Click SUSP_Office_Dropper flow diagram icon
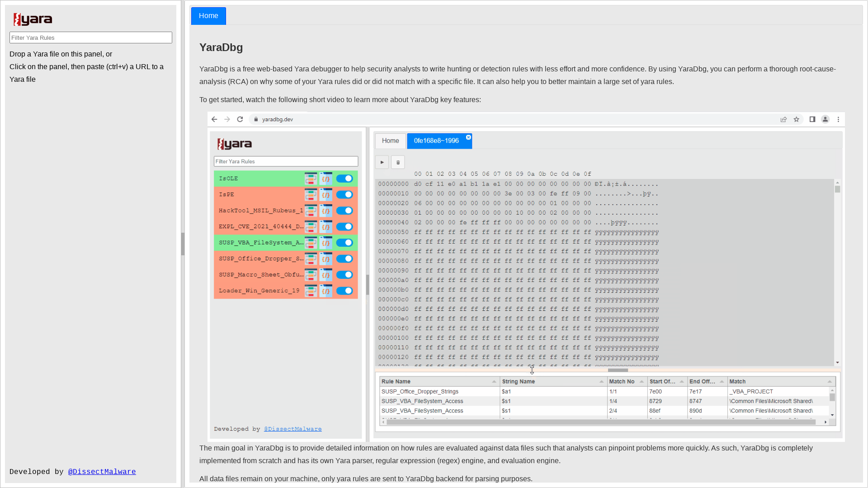The width and height of the screenshot is (868, 488). [311, 259]
